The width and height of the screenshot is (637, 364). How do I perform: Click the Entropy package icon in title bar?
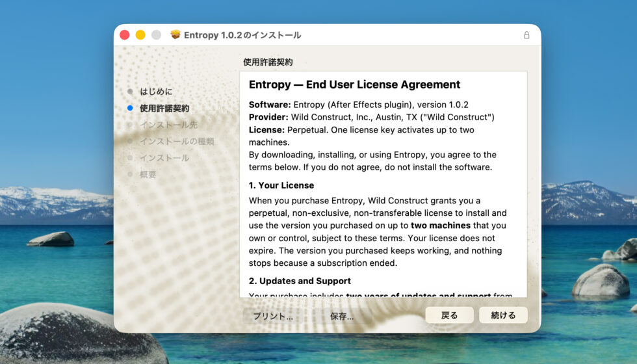click(x=175, y=34)
